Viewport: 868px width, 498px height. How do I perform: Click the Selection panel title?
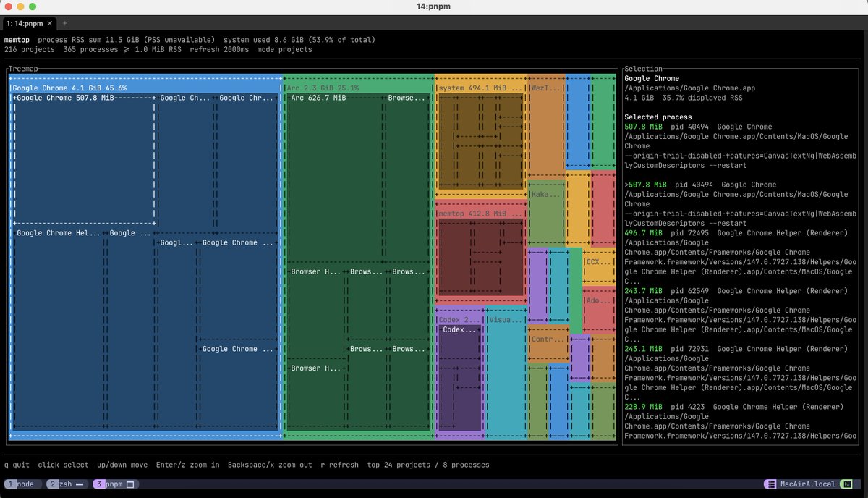(x=643, y=69)
